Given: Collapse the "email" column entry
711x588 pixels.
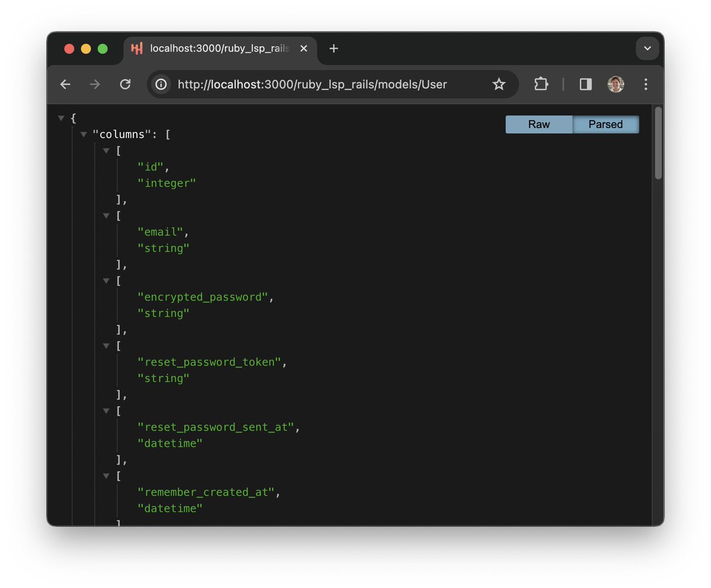Looking at the screenshot, I should (x=106, y=216).
